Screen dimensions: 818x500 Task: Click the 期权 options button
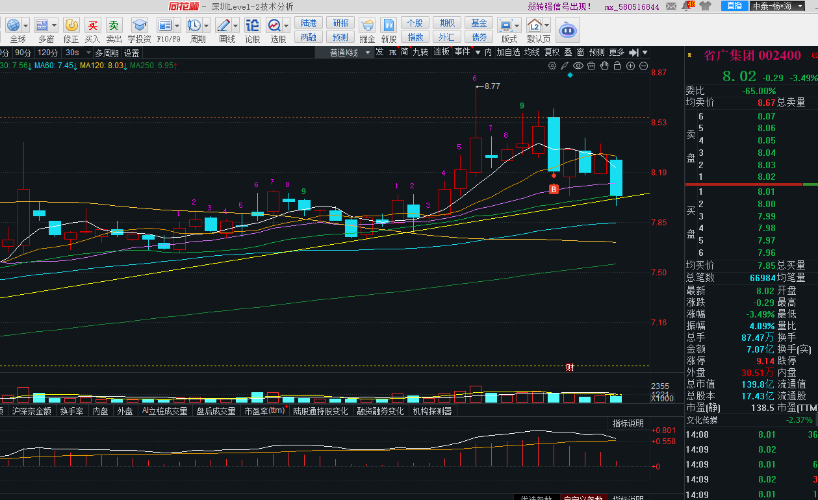447,23
